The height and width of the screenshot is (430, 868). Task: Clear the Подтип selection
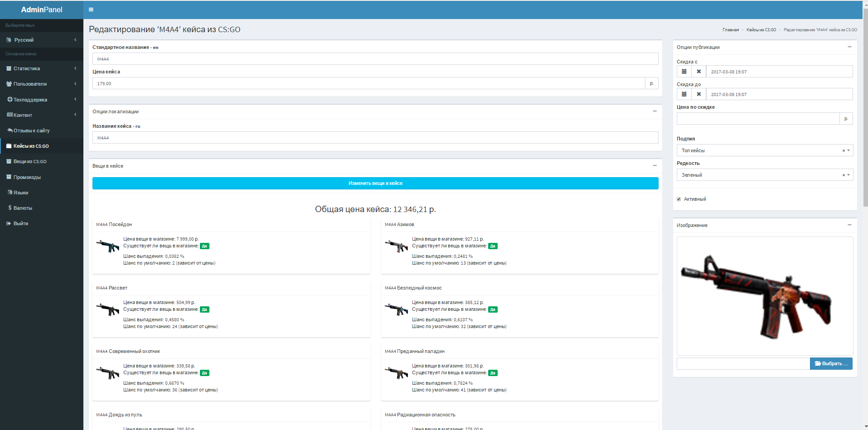tap(844, 150)
